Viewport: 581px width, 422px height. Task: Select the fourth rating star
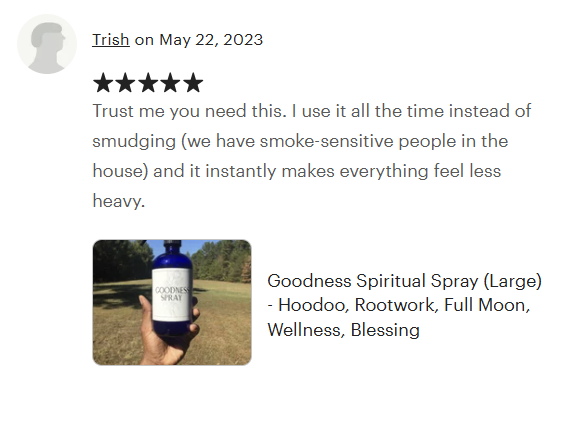(170, 83)
